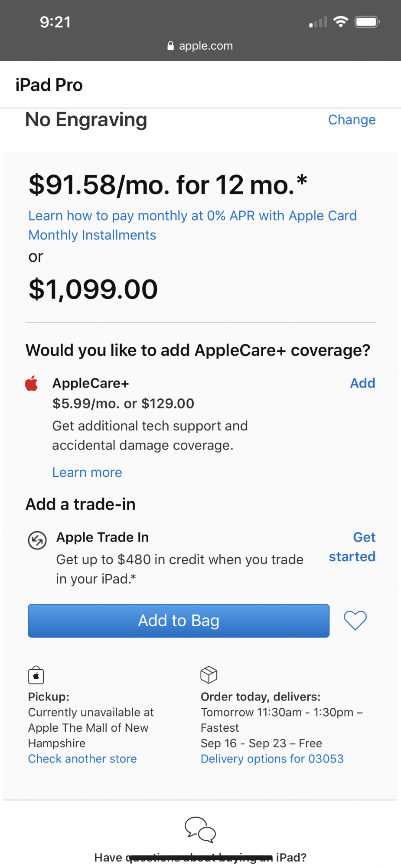Click the delivery box icon

(x=209, y=675)
